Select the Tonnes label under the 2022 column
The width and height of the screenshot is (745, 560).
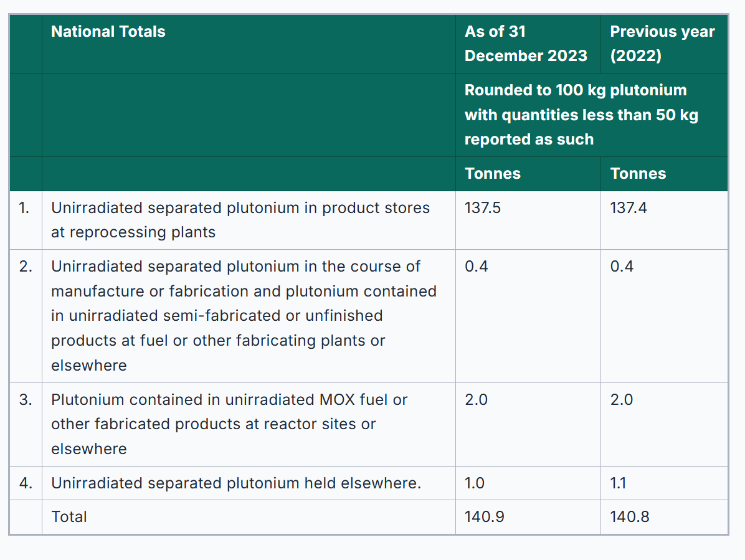click(638, 174)
